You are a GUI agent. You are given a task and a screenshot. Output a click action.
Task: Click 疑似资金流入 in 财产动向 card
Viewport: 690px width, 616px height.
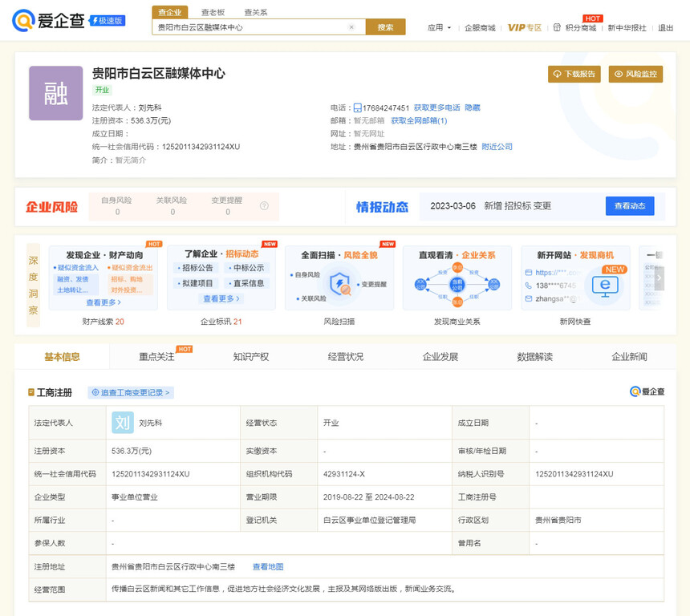coord(76,268)
